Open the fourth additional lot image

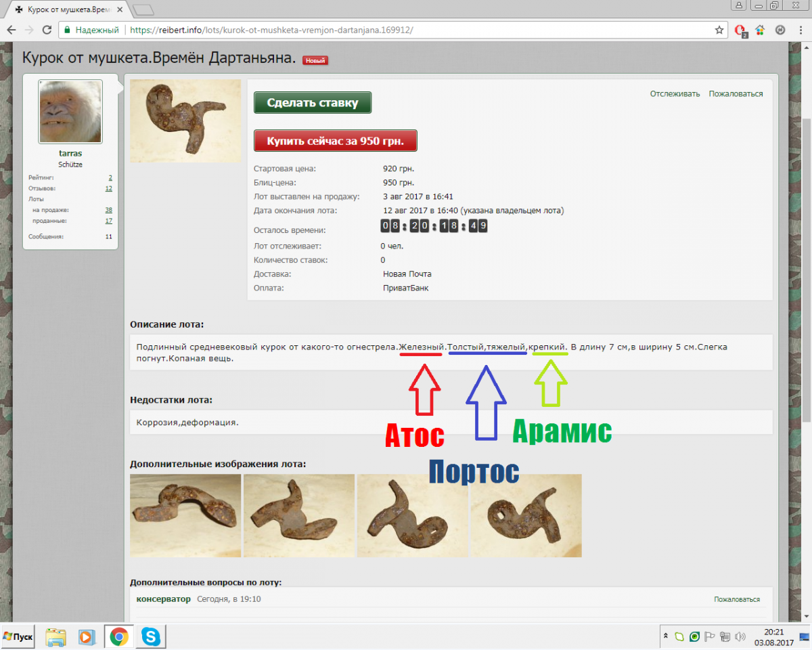526,515
